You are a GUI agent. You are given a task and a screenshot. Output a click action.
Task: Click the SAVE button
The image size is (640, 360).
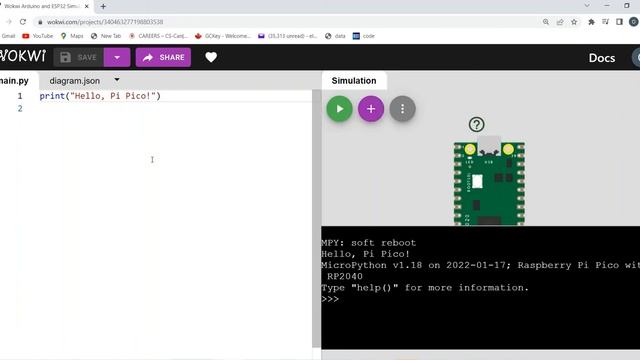pos(79,57)
